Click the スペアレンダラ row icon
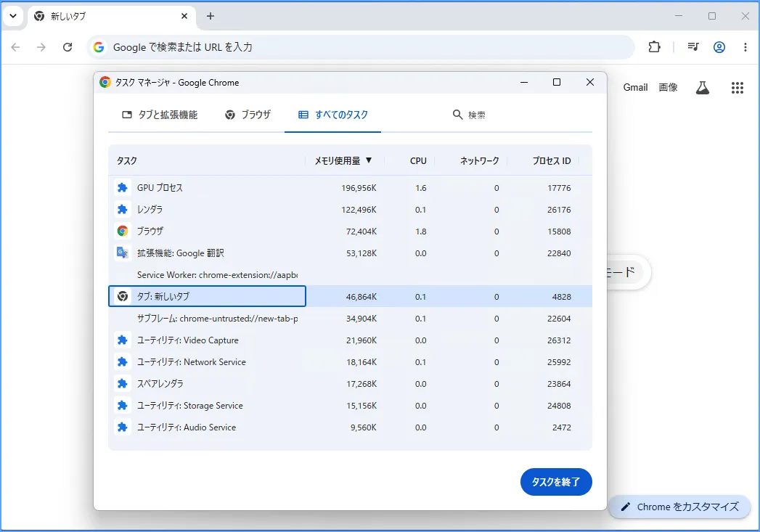 point(122,384)
